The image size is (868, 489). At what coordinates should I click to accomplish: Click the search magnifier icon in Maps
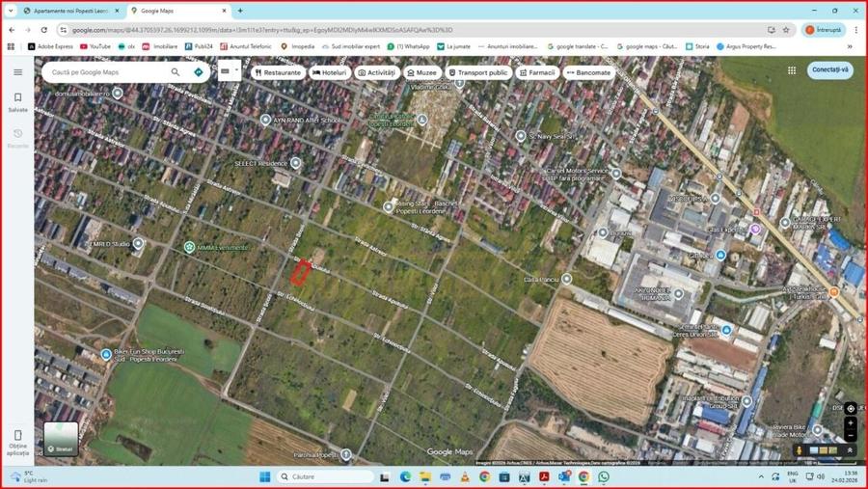pyautogui.click(x=176, y=72)
